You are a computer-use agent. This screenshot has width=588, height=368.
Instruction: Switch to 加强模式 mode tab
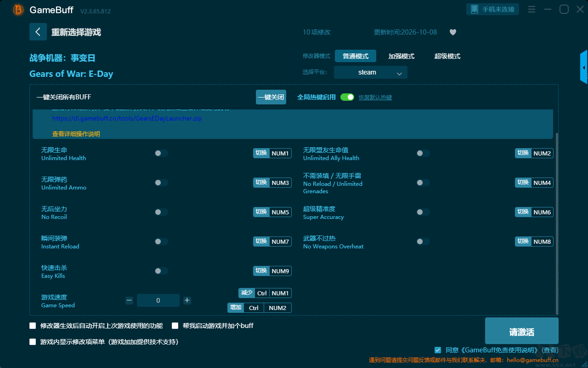(x=401, y=56)
